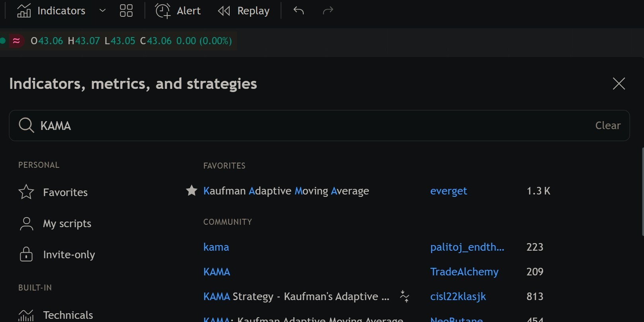644x322 pixels.
Task: Open the Favorites category
Action: click(65, 192)
